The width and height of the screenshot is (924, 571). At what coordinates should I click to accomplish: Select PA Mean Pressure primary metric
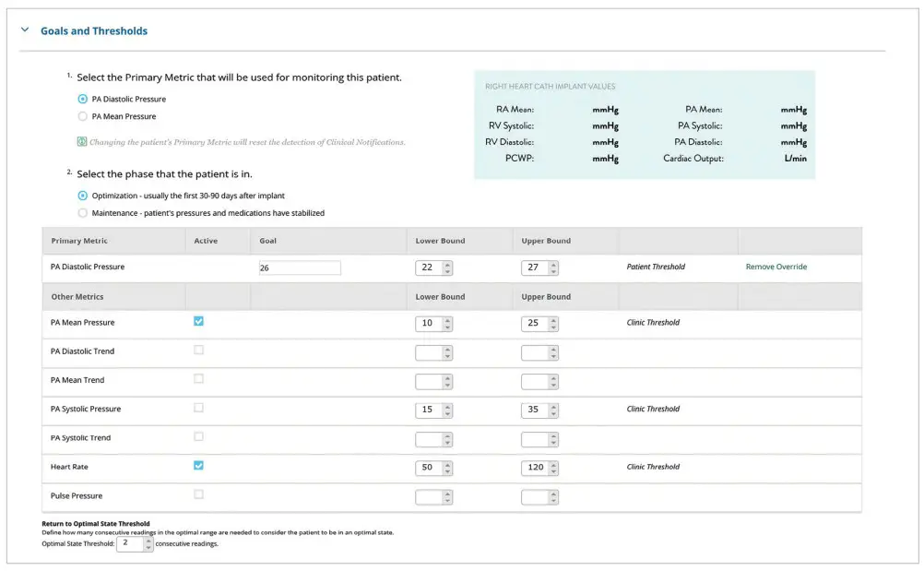pos(83,116)
